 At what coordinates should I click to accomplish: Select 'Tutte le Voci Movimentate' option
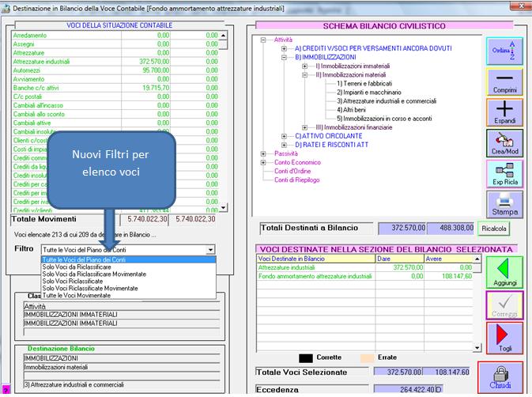click(129, 296)
